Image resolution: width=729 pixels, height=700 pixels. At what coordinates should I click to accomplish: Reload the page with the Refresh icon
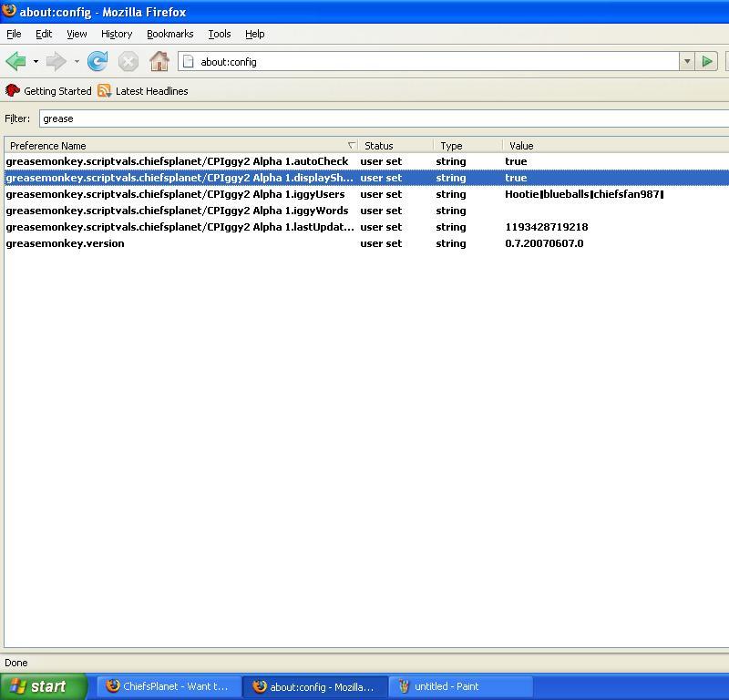(x=98, y=61)
